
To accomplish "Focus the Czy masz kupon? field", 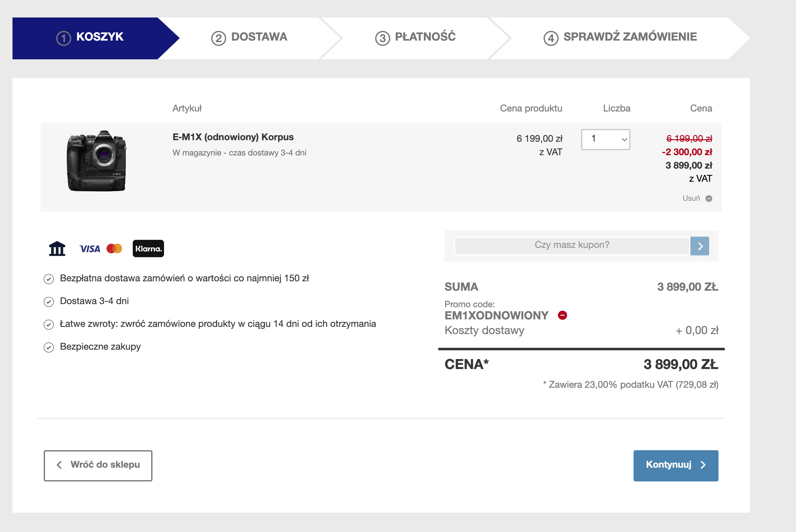I will point(572,245).
